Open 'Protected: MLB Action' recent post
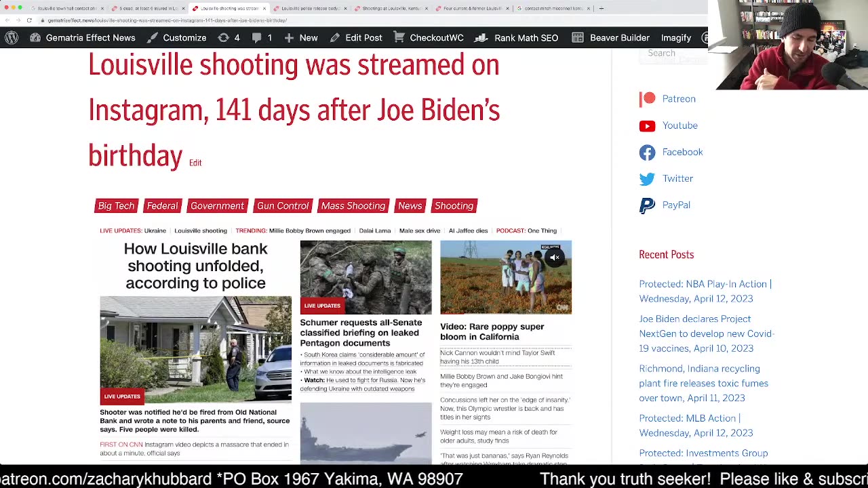 696,426
